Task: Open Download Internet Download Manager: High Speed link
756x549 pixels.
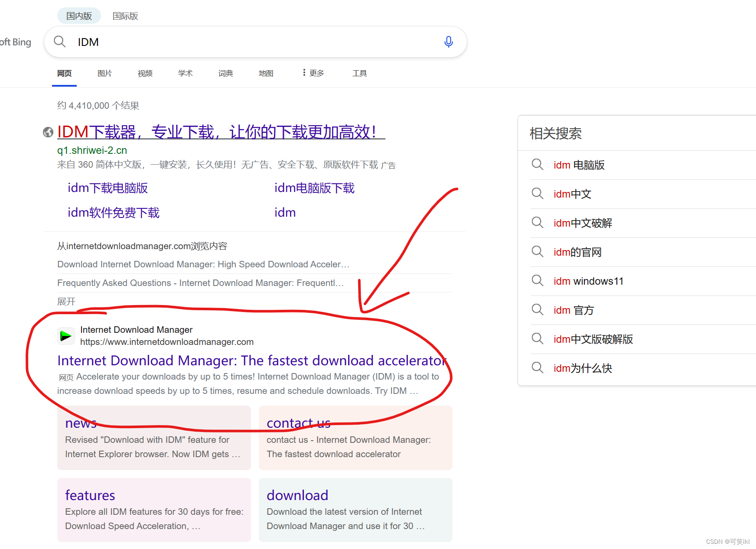Action: (x=203, y=264)
